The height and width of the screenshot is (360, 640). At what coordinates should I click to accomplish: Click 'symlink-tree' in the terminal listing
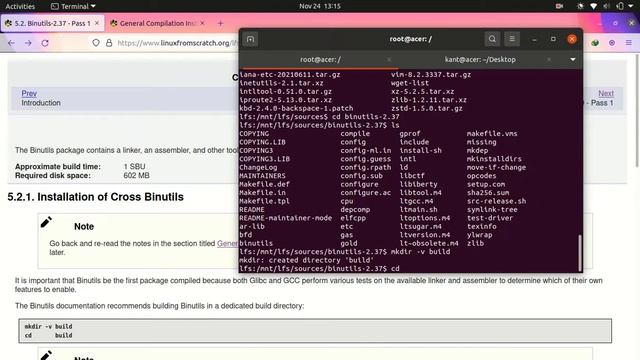click(492, 209)
